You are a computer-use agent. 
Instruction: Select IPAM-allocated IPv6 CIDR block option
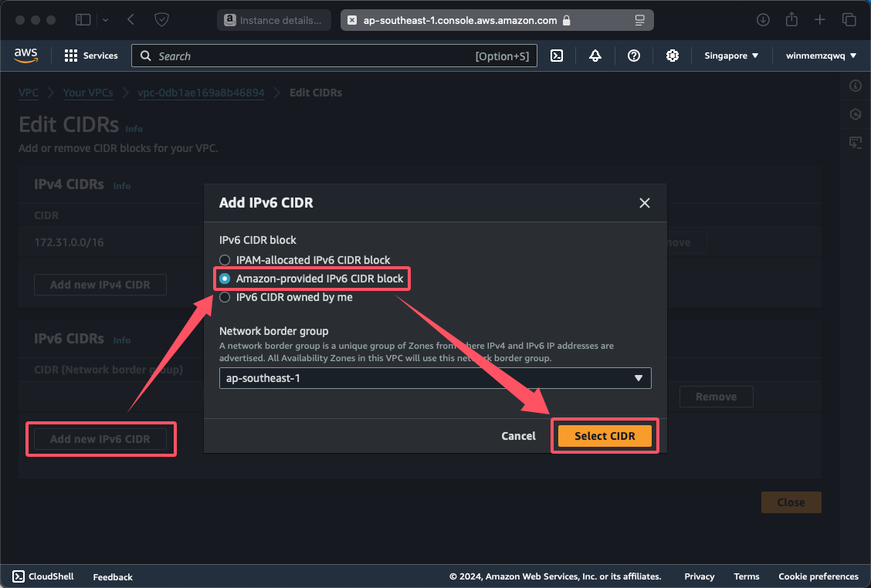(225, 260)
